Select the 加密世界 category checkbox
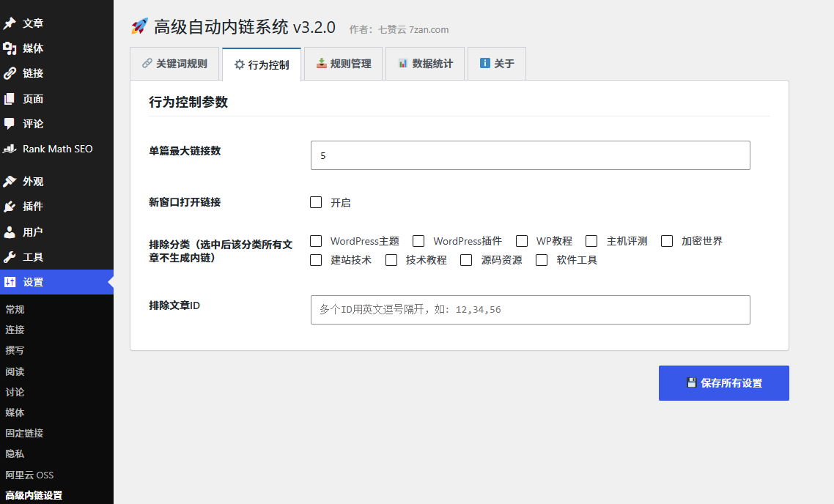 (667, 241)
